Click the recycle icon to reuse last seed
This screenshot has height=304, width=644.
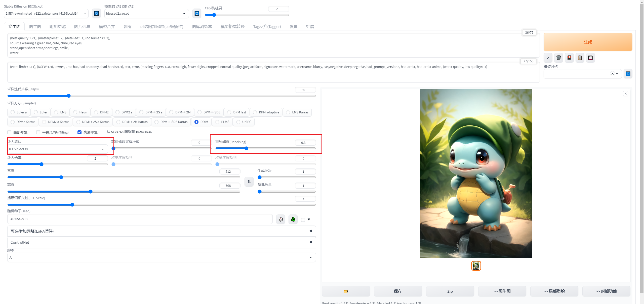tap(293, 220)
